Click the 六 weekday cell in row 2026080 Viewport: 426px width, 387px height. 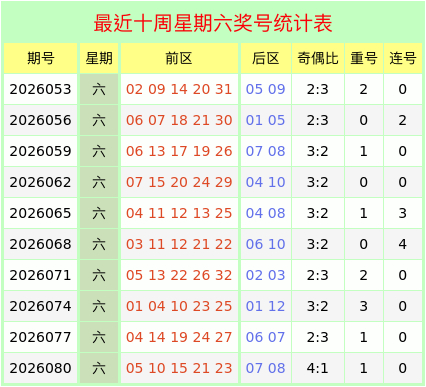tap(99, 368)
